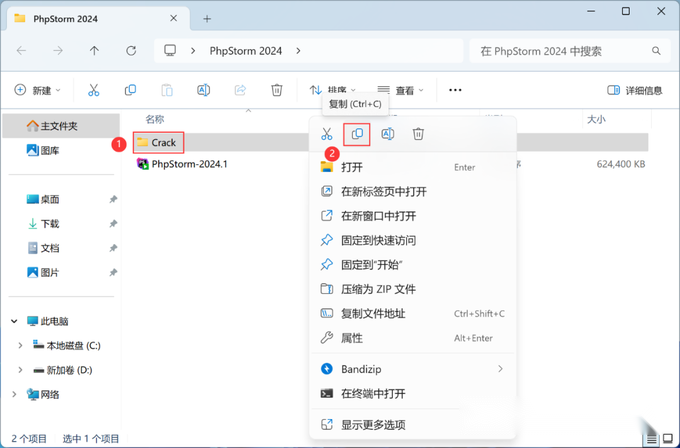680x448 pixels.
Task: Open the three-dot more options menu
Action: click(x=455, y=90)
